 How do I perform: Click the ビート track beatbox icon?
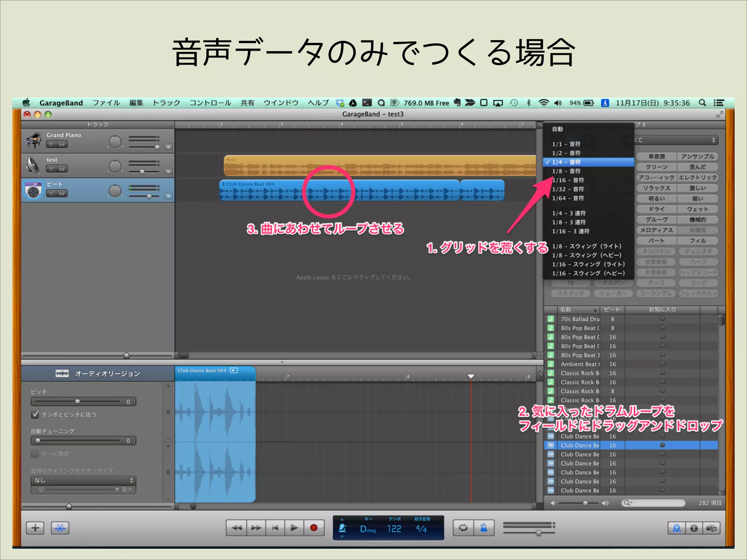click(x=34, y=190)
